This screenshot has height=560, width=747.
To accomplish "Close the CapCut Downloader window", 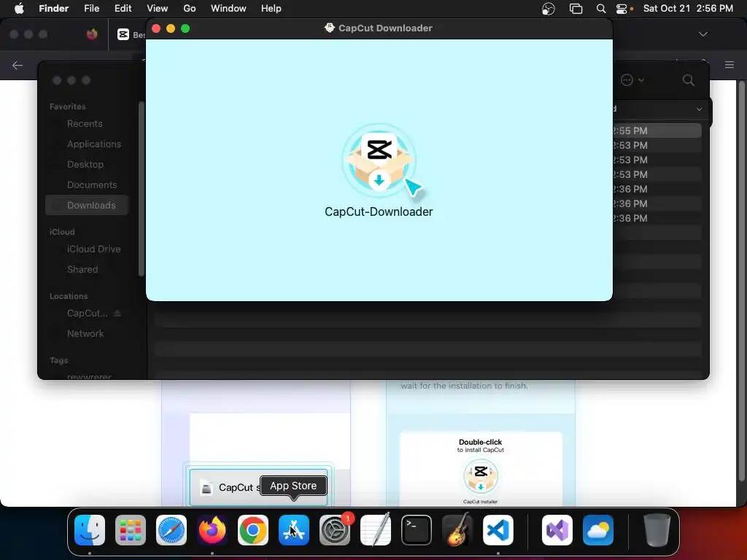I will tap(156, 28).
